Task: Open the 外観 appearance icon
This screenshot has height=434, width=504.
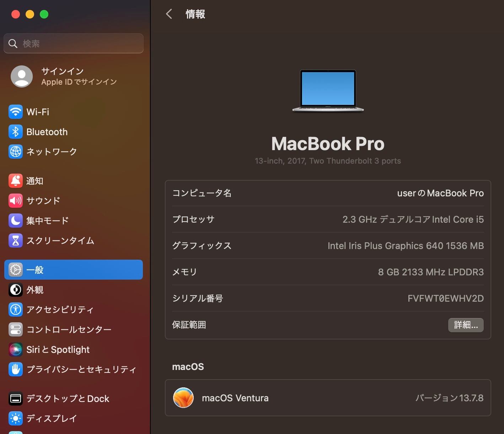Action: click(x=16, y=290)
